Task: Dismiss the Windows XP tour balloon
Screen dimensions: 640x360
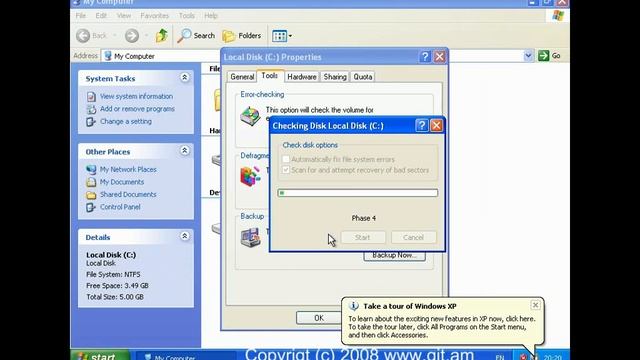Action: [535, 305]
